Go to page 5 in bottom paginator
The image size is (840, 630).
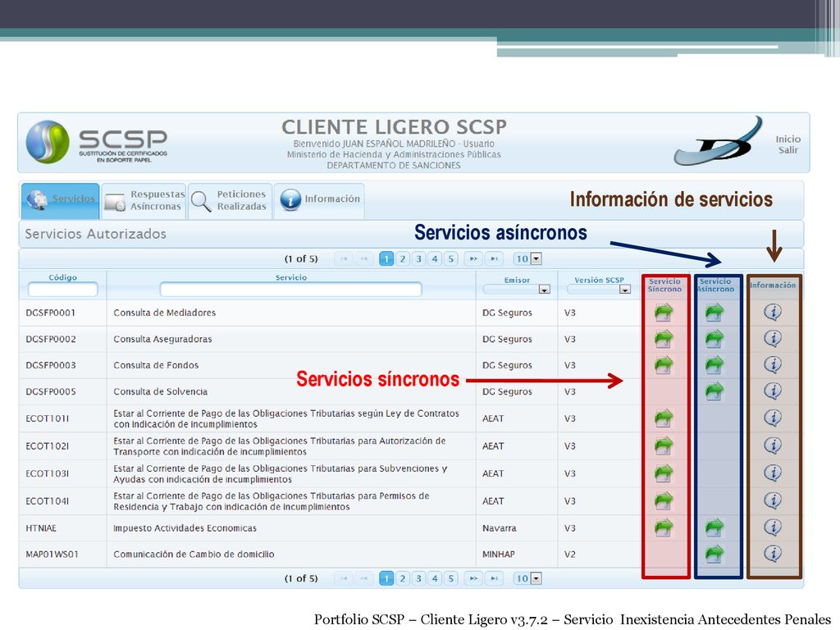[450, 578]
